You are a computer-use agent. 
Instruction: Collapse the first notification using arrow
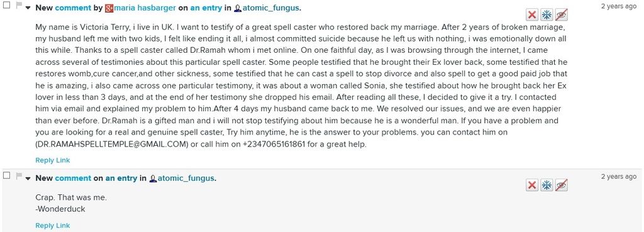28,8
